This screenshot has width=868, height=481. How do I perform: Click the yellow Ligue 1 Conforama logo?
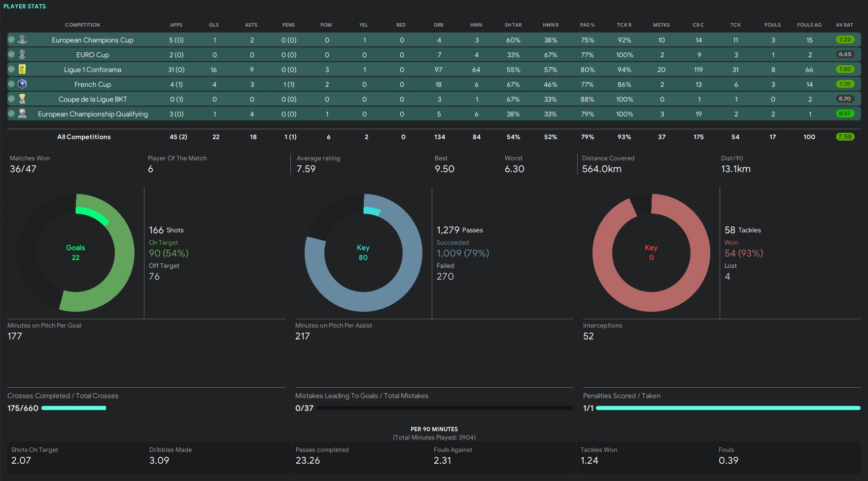click(22, 69)
